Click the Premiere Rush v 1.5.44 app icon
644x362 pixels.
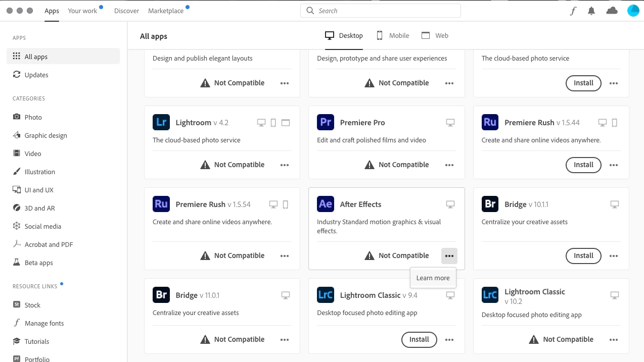coord(490,122)
